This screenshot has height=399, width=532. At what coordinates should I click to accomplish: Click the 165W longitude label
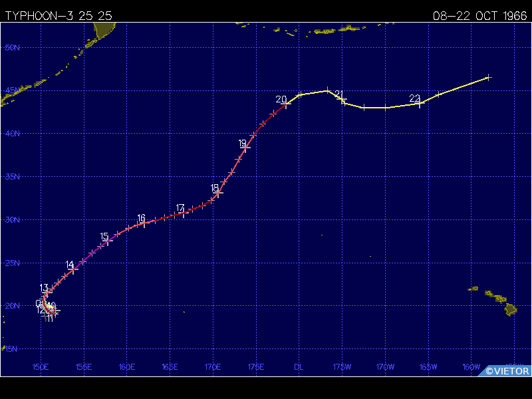pos(428,366)
